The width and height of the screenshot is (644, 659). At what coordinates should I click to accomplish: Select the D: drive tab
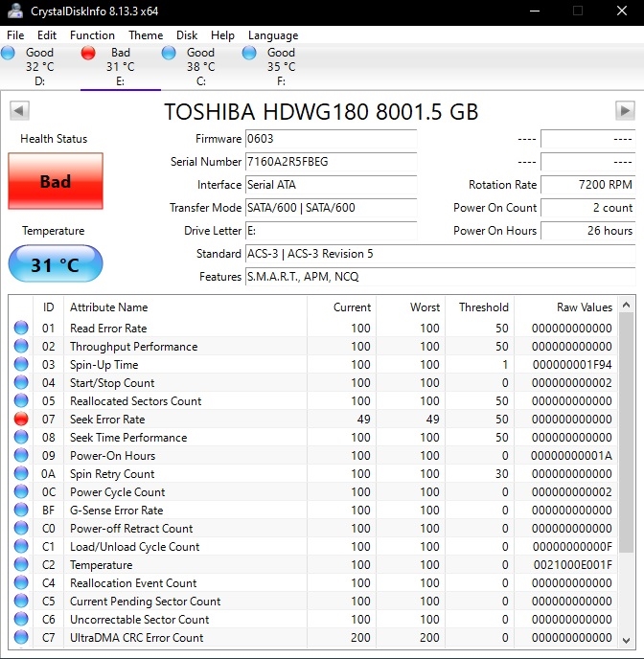pos(40,66)
